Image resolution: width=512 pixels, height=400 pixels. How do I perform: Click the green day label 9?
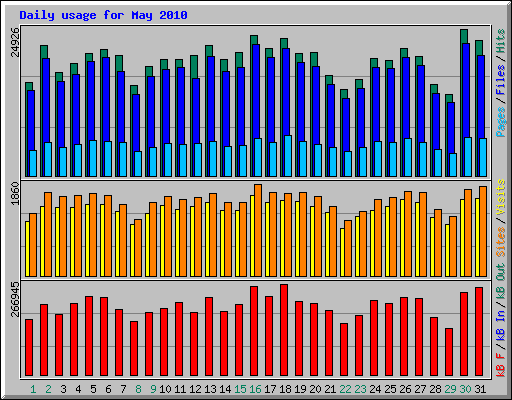153,389
